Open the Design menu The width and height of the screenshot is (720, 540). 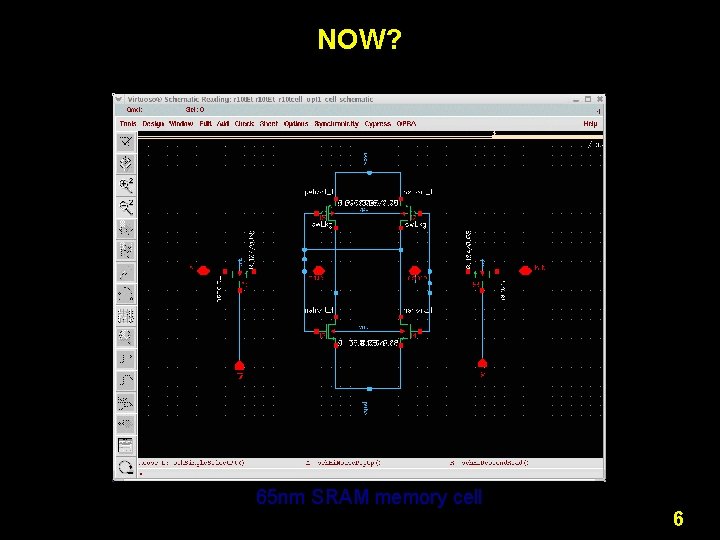(153, 124)
